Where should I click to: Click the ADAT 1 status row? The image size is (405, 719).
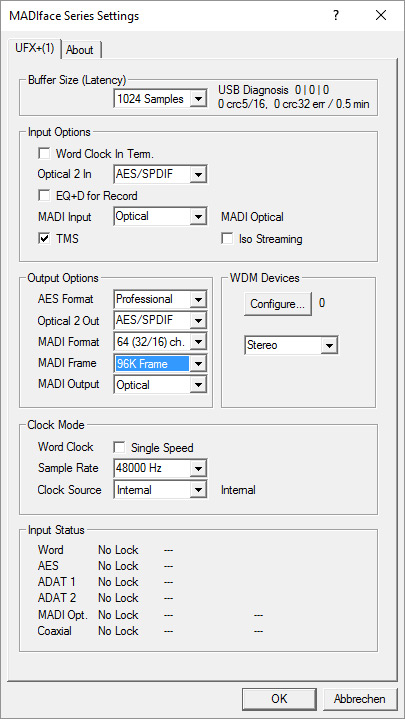click(105, 582)
